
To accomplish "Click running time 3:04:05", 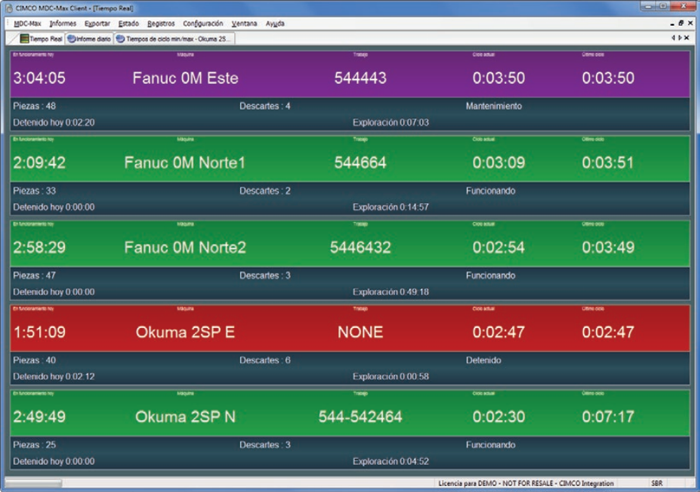I will [x=39, y=78].
